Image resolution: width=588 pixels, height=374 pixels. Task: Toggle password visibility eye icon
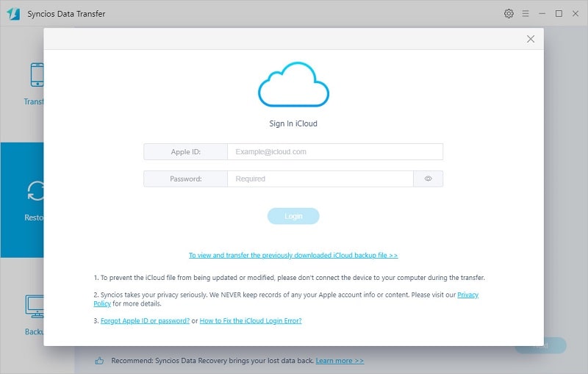[428, 179]
